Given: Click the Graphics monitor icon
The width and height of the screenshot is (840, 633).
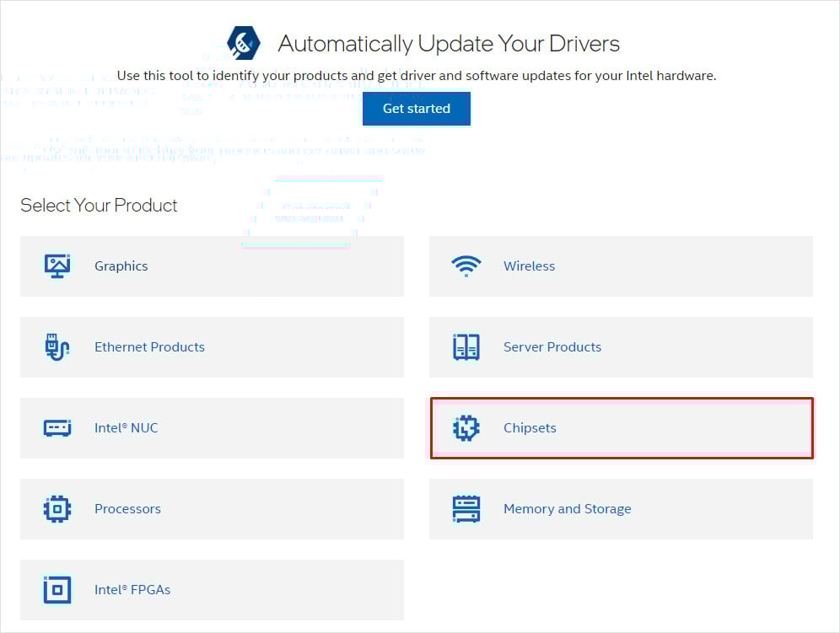Looking at the screenshot, I should click(x=57, y=266).
